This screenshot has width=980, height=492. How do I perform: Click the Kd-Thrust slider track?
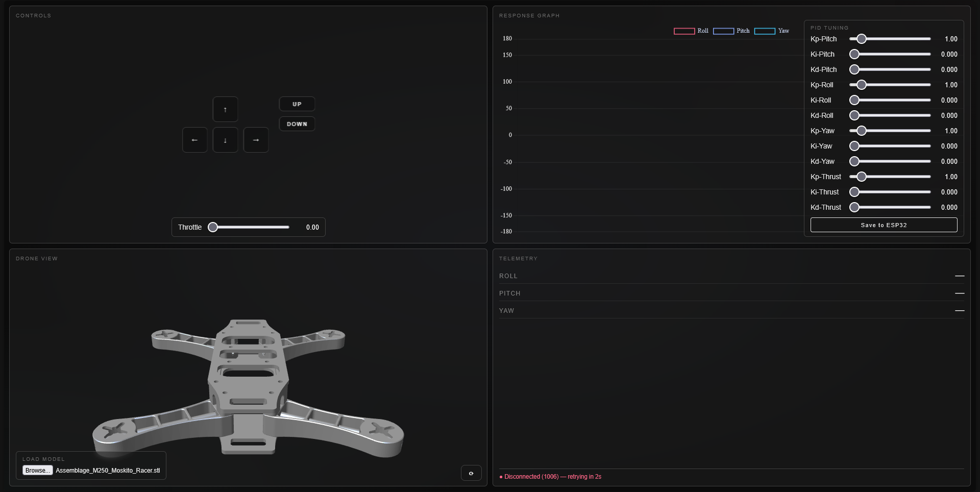tap(890, 207)
